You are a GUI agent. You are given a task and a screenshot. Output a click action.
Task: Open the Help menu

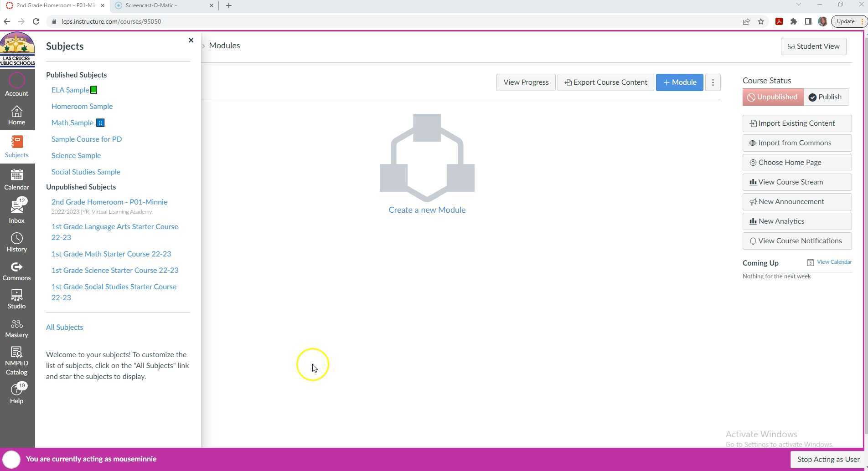click(x=16, y=393)
